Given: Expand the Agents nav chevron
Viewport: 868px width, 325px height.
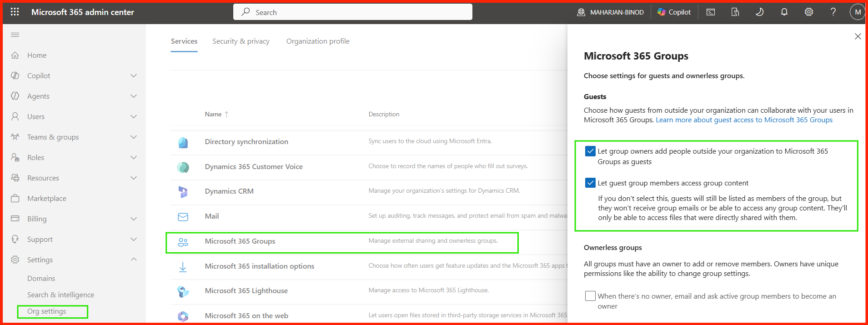Looking at the screenshot, I should point(134,96).
